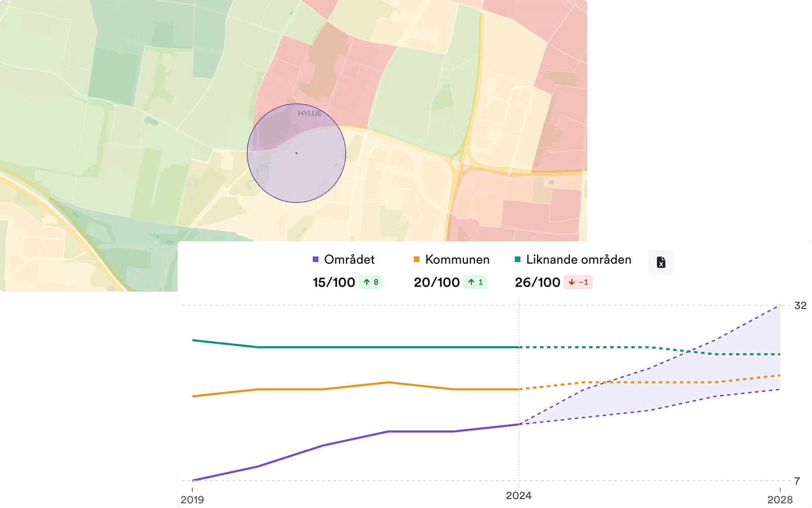Select the 15/100 score value

(x=333, y=282)
